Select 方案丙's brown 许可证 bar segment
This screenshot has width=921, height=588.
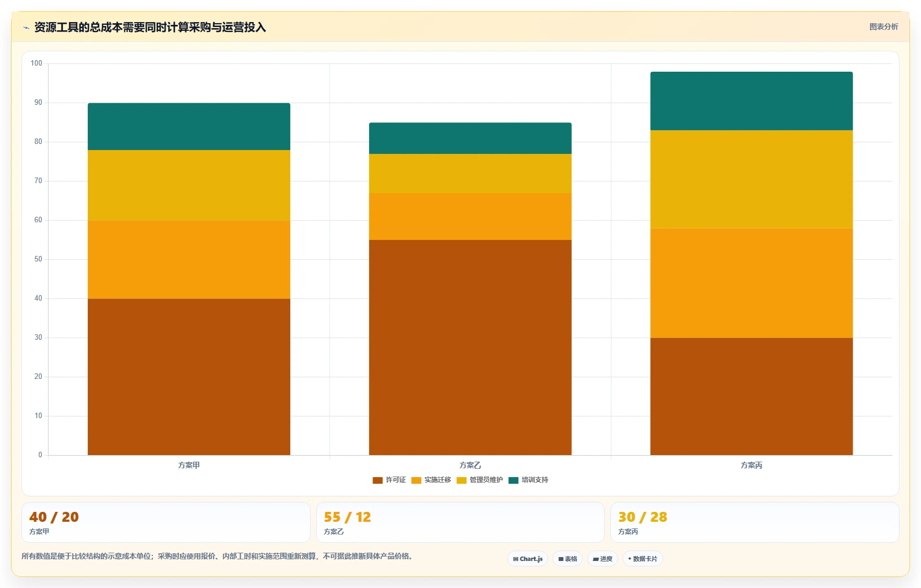coord(752,397)
